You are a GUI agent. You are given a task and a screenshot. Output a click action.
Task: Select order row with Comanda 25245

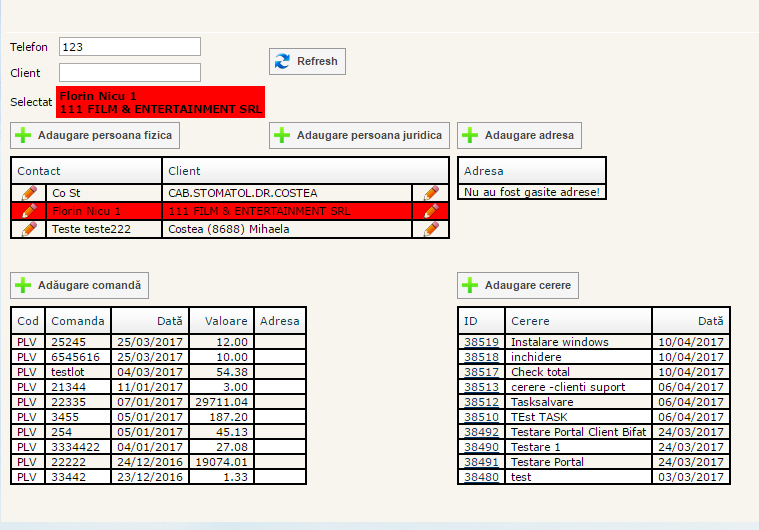click(x=77, y=342)
